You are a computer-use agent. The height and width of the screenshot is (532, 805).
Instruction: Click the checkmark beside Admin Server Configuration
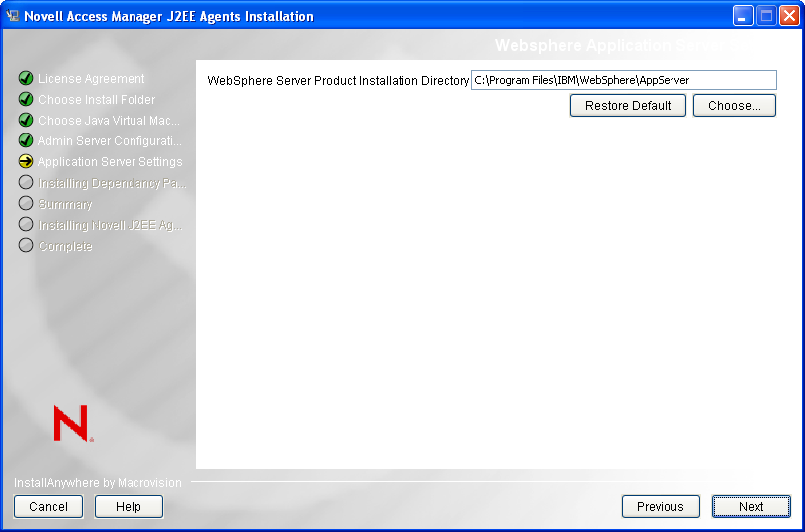point(26,140)
